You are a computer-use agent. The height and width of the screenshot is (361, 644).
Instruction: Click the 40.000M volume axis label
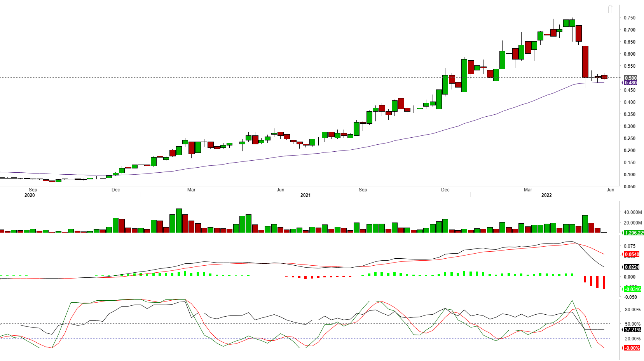[633, 212]
